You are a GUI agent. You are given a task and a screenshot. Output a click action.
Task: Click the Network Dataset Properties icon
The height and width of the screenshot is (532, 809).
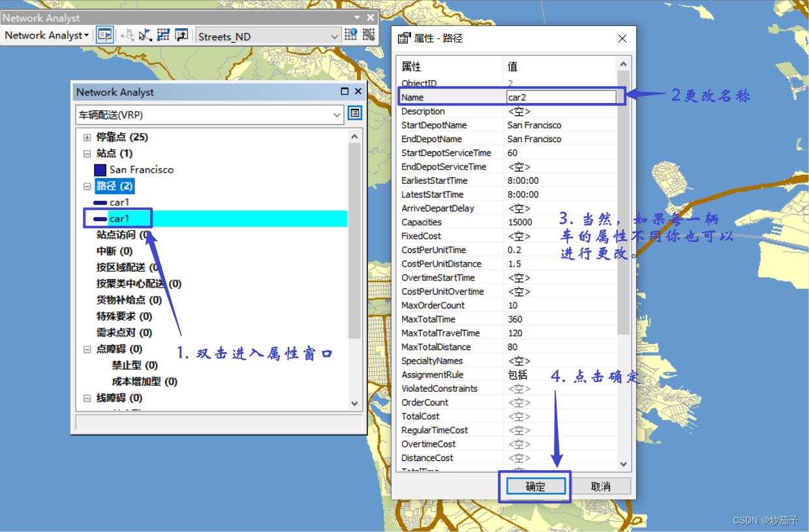pyautogui.click(x=369, y=35)
